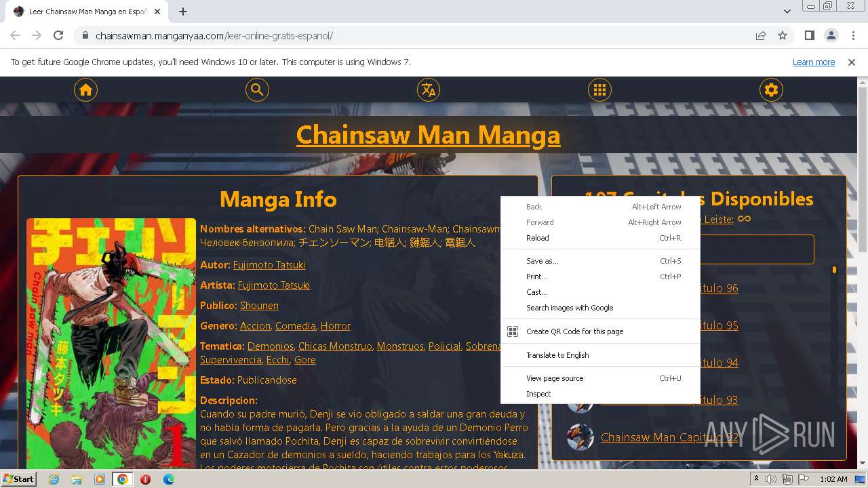The height and width of the screenshot is (488, 868).
Task: Open the Shounen public link
Action: coord(259,306)
